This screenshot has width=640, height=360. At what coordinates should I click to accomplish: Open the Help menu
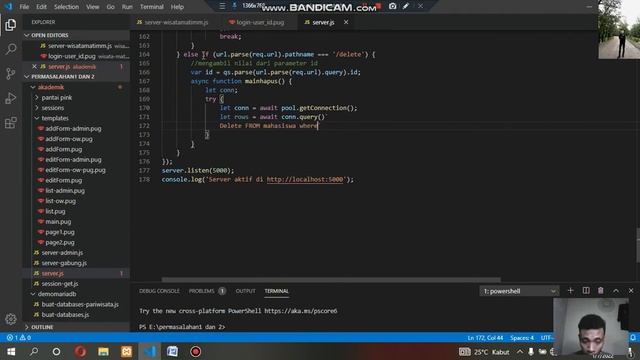[177, 7]
